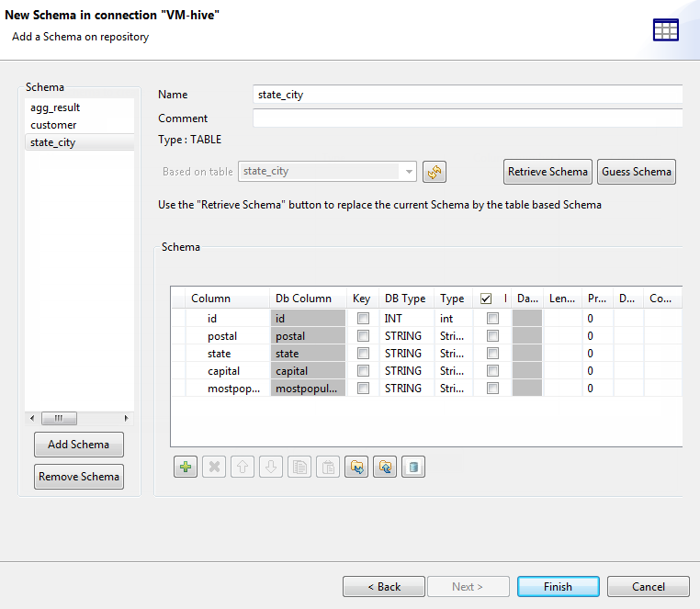Click the move column up arrow icon
This screenshot has height=609, width=700.
(x=243, y=467)
